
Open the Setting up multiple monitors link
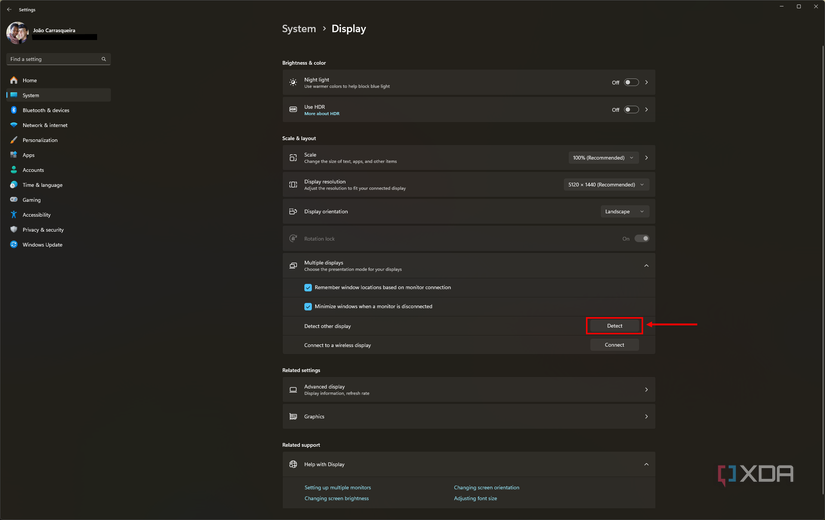point(337,488)
